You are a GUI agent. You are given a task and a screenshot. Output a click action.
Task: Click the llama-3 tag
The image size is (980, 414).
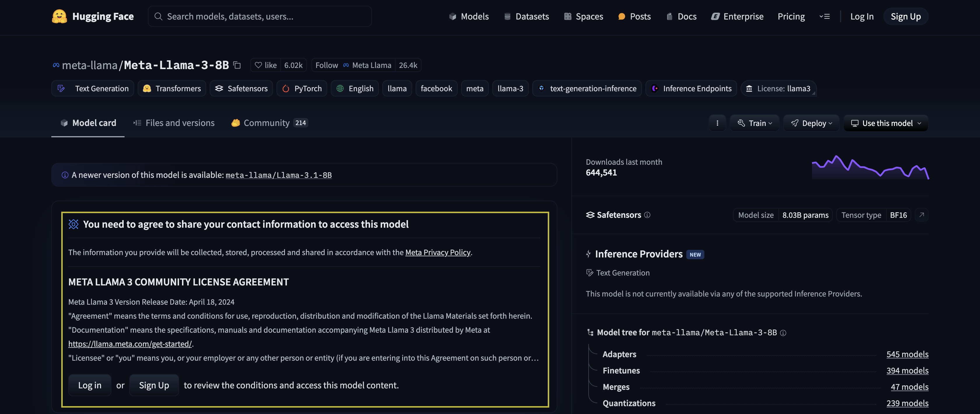pyautogui.click(x=510, y=89)
